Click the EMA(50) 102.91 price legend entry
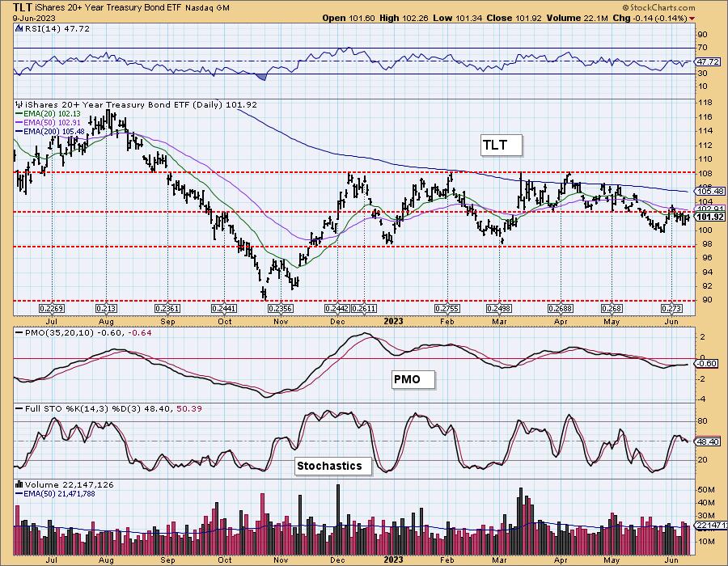 click(x=52, y=123)
